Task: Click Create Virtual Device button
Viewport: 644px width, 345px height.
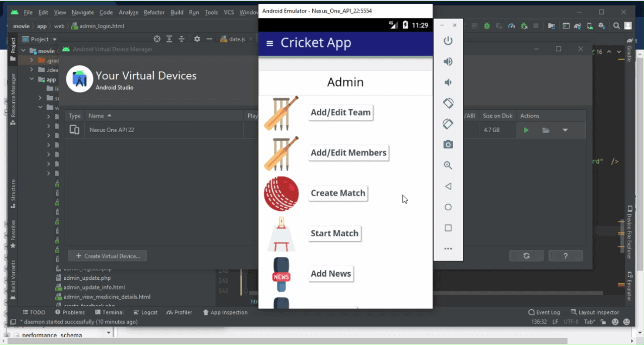Action: pyautogui.click(x=108, y=256)
